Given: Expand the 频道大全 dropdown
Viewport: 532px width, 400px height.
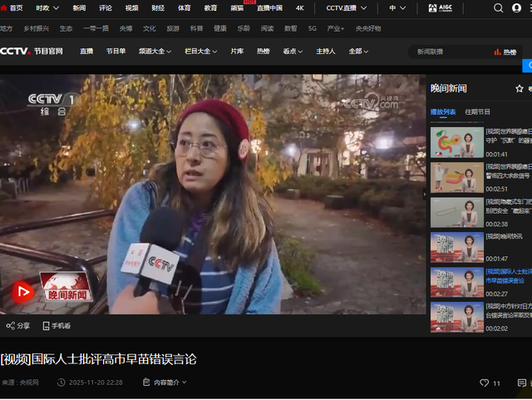Looking at the screenshot, I should click(155, 52).
